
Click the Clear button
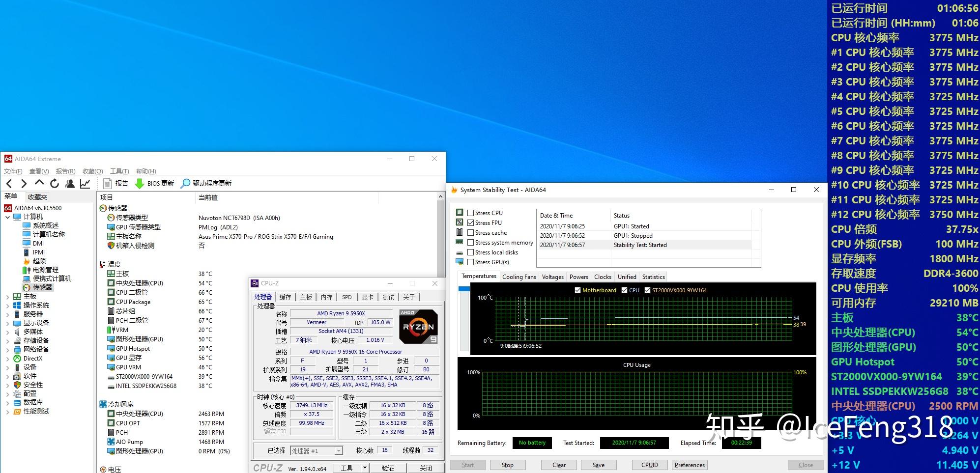click(x=559, y=465)
